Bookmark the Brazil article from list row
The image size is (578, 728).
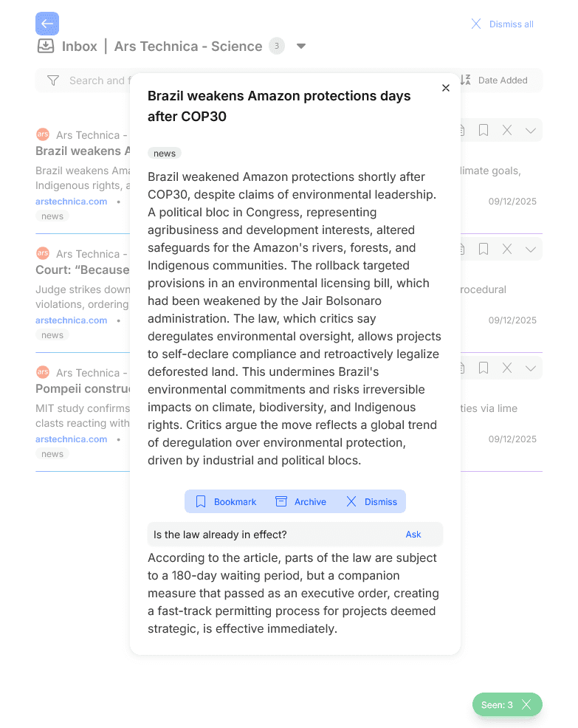tap(484, 130)
